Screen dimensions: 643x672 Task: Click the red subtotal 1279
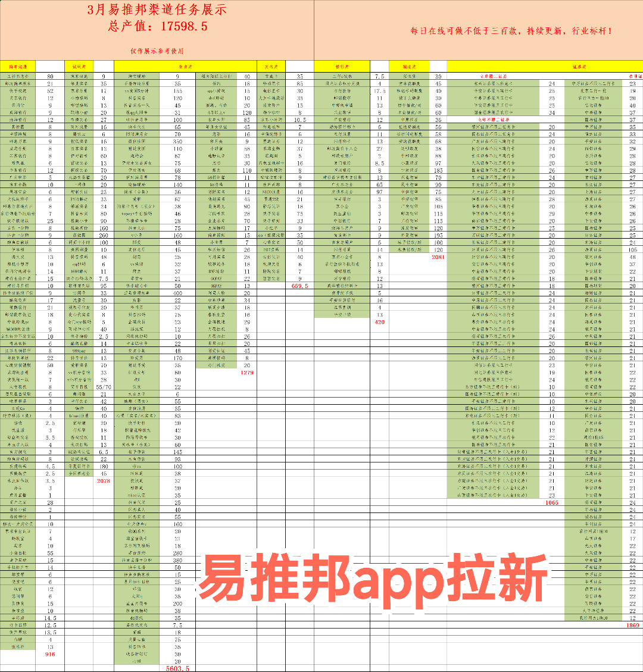pyautogui.click(x=247, y=373)
